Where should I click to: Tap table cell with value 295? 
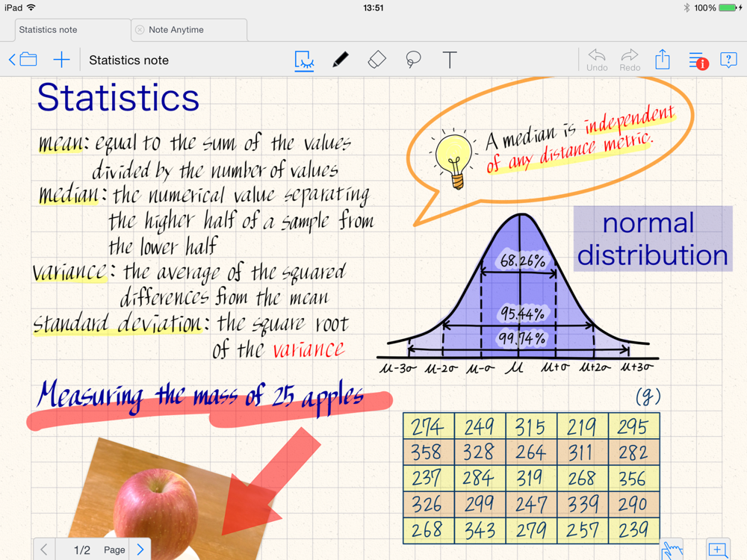(633, 426)
